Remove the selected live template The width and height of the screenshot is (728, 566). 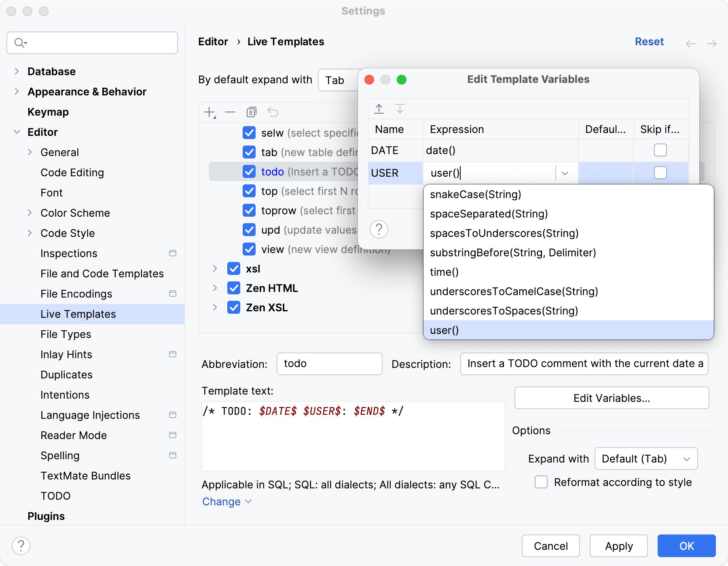pyautogui.click(x=230, y=112)
